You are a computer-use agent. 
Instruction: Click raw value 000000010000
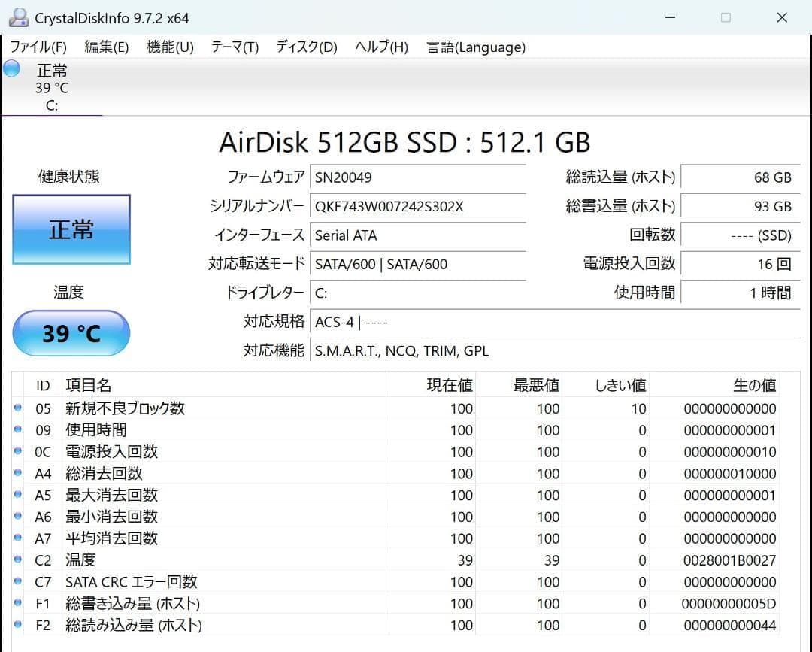729,474
